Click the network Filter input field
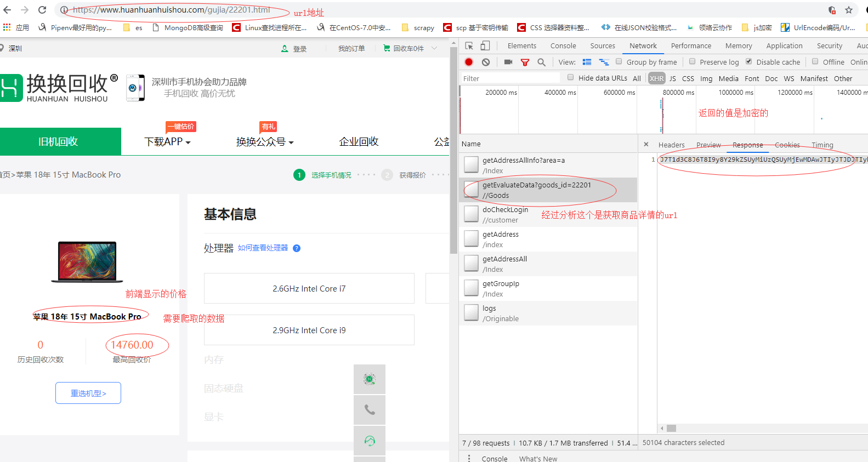Viewport: 868px width, 462px height. [510, 78]
